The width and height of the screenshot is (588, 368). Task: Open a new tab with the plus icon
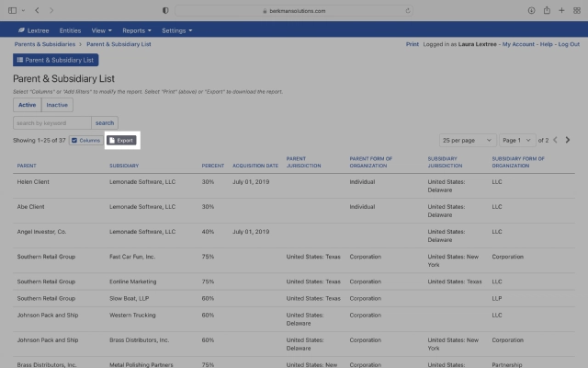(561, 10)
